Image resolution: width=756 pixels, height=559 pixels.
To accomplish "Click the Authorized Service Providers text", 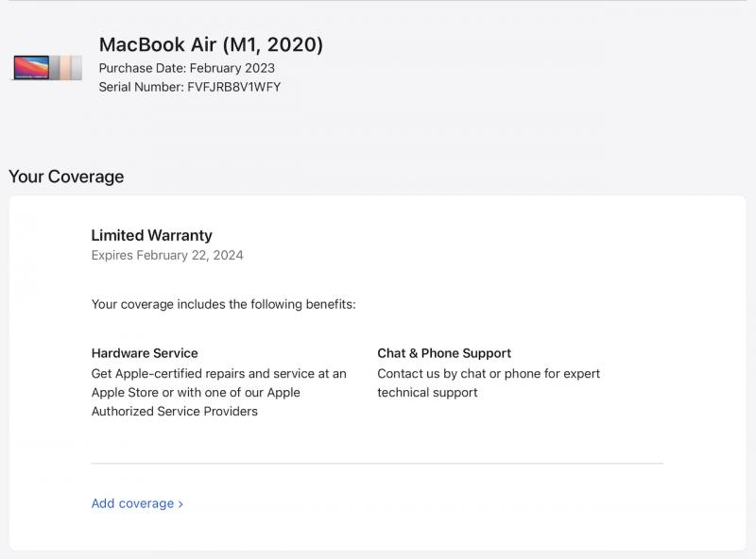I will [x=174, y=411].
